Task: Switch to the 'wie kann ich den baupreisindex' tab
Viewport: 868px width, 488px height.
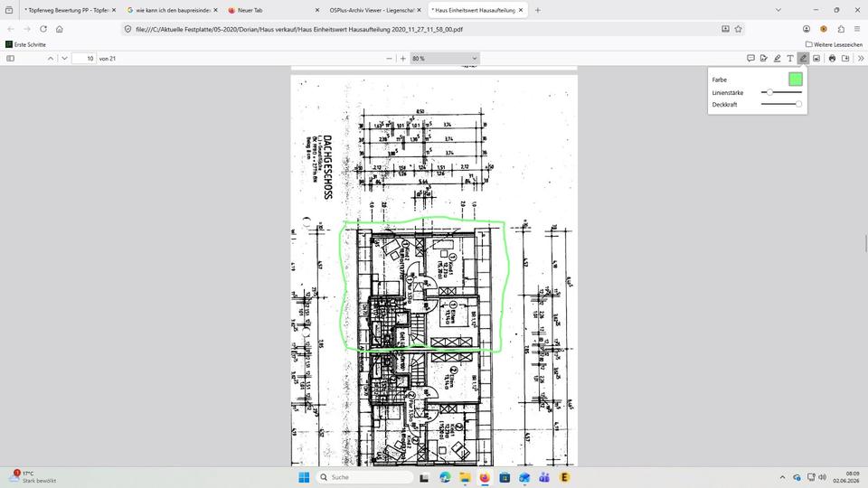Action: click(172, 10)
